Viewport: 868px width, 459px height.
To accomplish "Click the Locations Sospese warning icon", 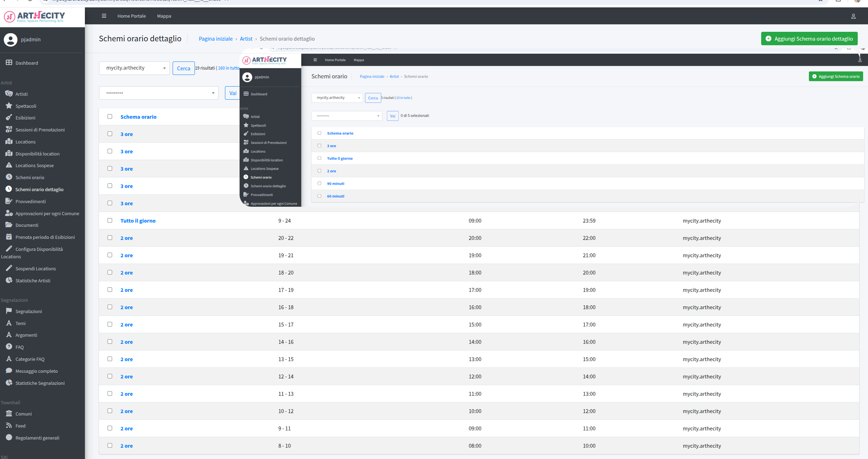I will coord(9,165).
